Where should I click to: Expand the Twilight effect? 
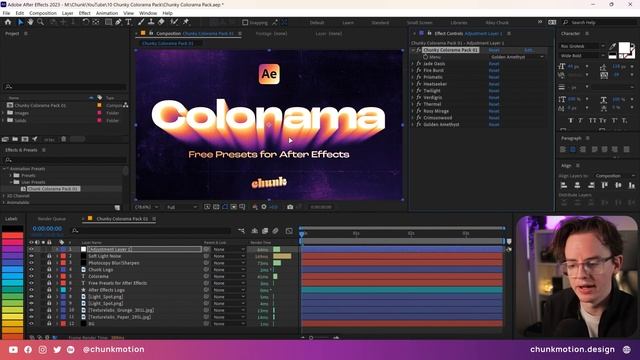click(x=413, y=91)
